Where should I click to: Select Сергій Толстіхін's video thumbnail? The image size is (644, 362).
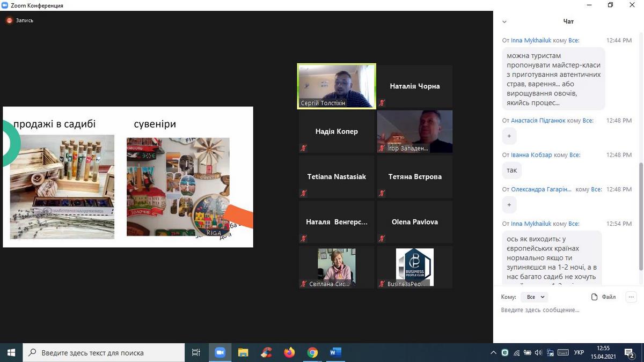[x=336, y=86]
